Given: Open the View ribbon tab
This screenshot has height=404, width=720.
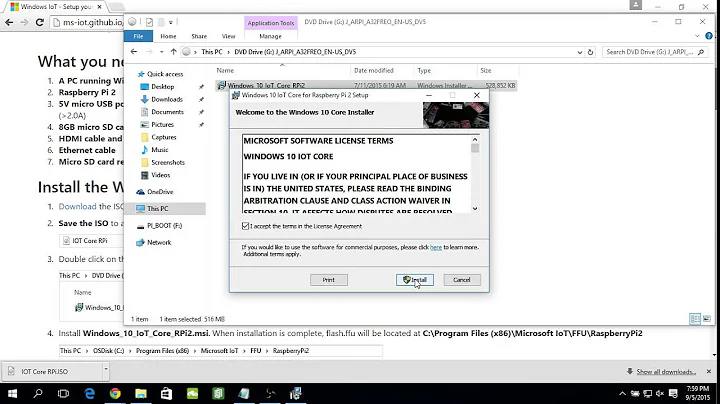Looking at the screenshot, I should (x=228, y=36).
